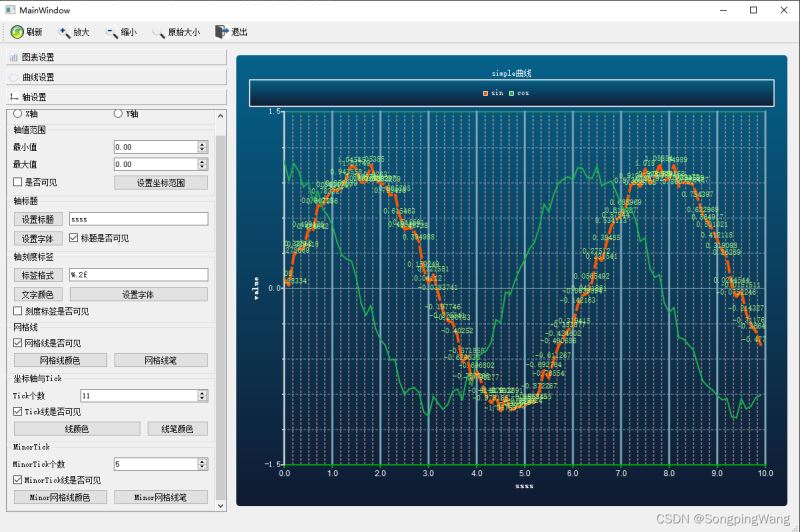Collapse the 轴设置 panel section
Viewport: 800px width, 532px height.
(116, 97)
